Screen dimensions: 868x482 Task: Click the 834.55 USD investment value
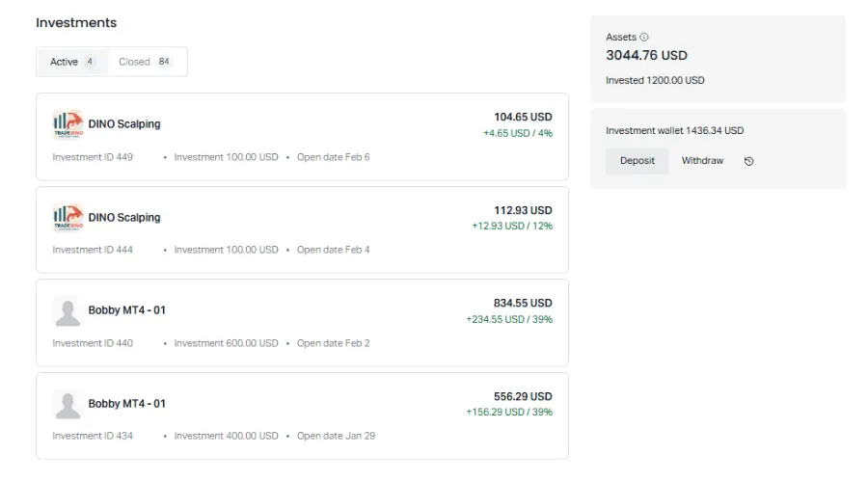(x=523, y=303)
